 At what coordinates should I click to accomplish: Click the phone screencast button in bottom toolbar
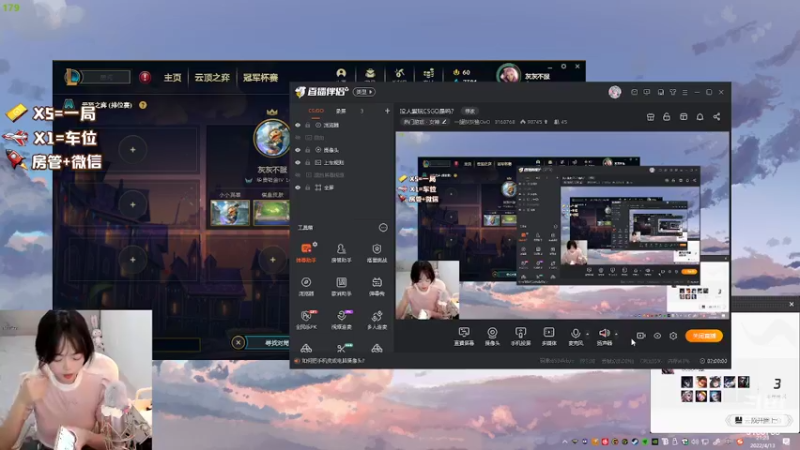click(x=520, y=336)
